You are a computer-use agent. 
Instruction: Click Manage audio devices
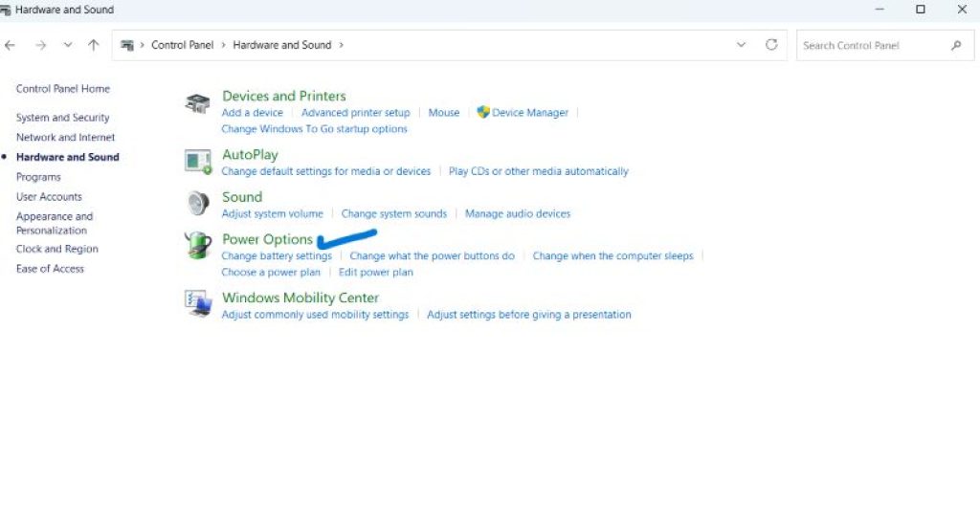[x=518, y=213]
